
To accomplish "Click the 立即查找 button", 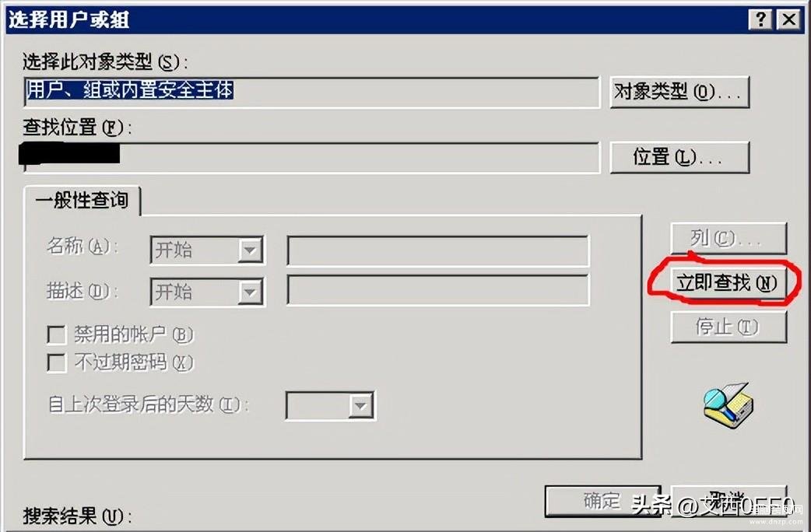I will point(728,282).
